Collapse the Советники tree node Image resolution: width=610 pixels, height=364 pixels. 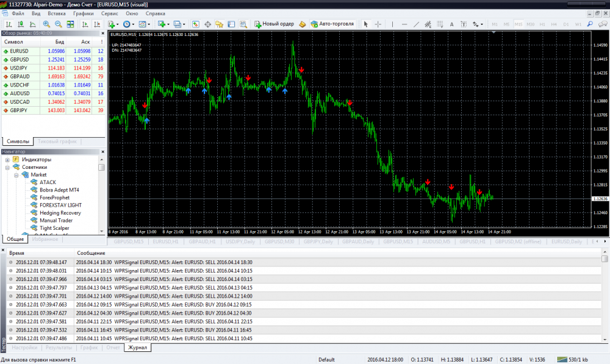click(7, 168)
